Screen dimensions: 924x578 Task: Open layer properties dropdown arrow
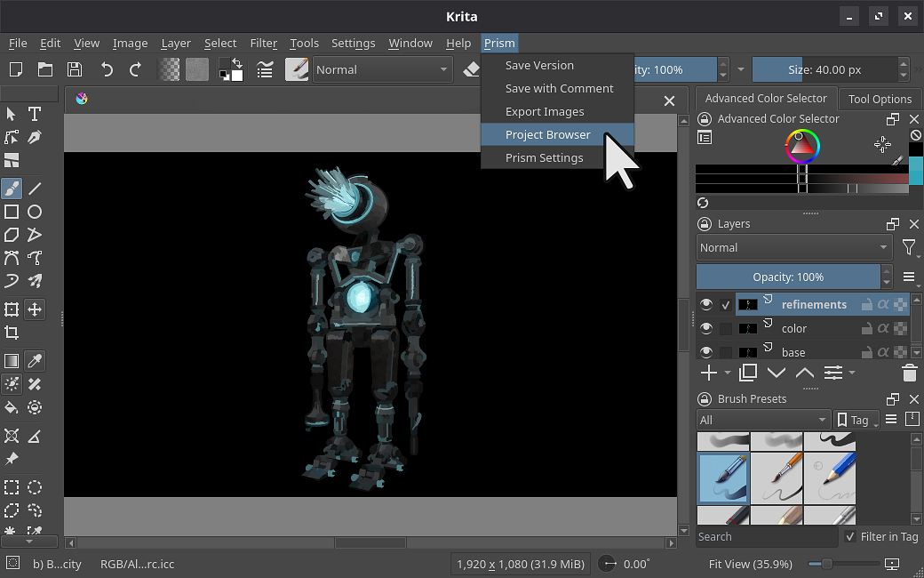(853, 373)
